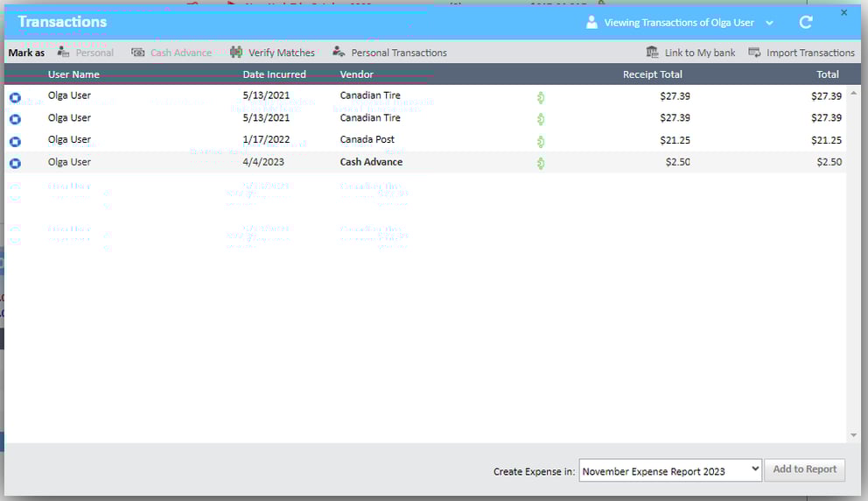The image size is (868, 501).
Task: Click the Import Transactions card icon
Action: coord(754,52)
